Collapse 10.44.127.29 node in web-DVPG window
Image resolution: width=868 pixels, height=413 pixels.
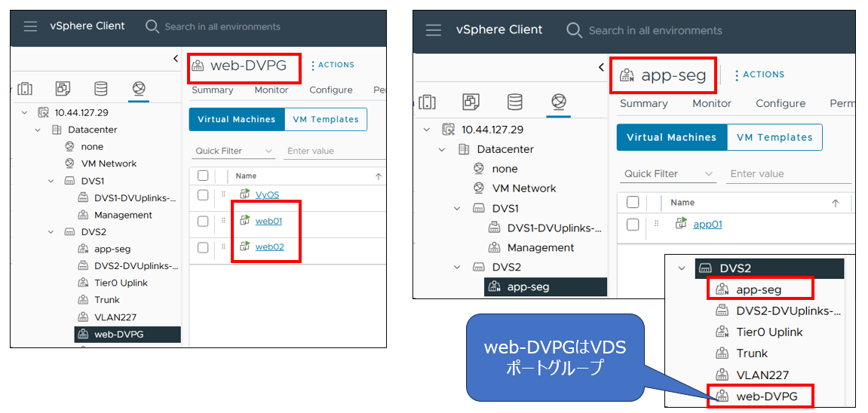coord(24,112)
